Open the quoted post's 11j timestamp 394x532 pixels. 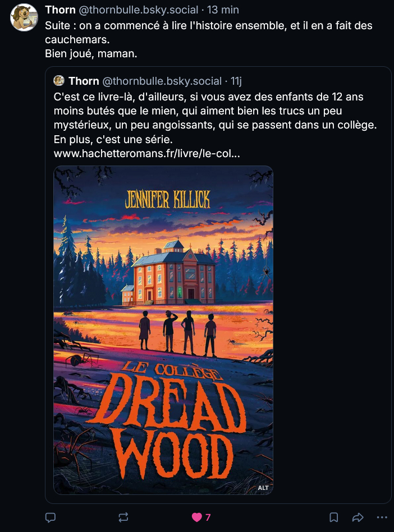236,81
